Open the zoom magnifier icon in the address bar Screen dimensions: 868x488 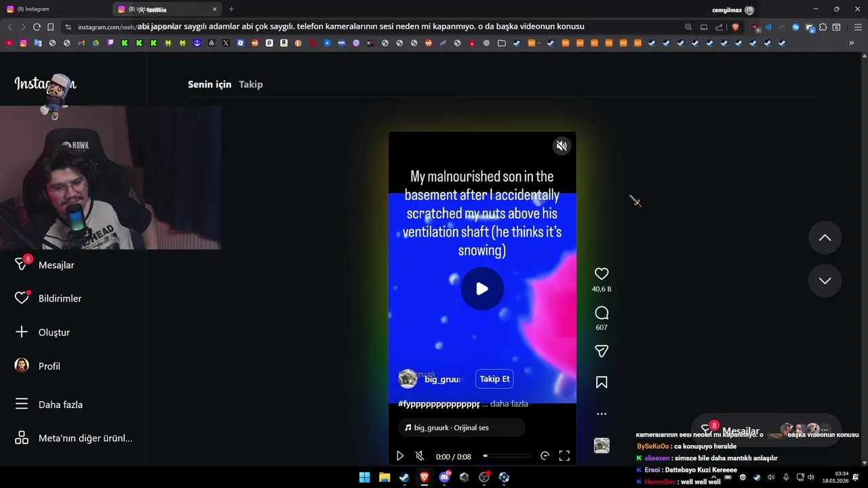(688, 27)
